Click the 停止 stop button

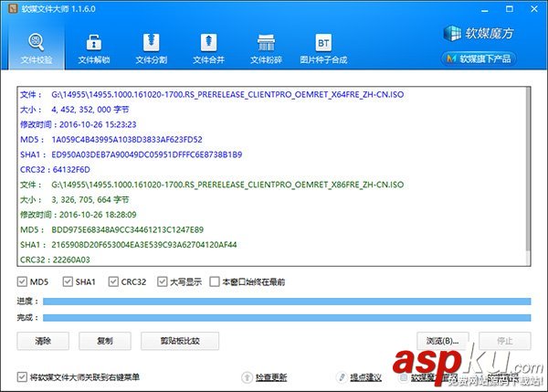[x=505, y=341]
